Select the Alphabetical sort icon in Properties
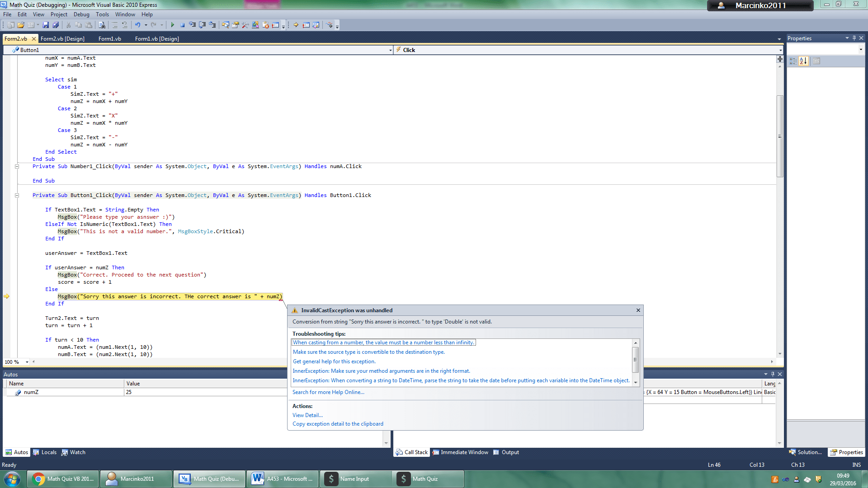Image resolution: width=868 pixels, height=488 pixels. tap(803, 61)
